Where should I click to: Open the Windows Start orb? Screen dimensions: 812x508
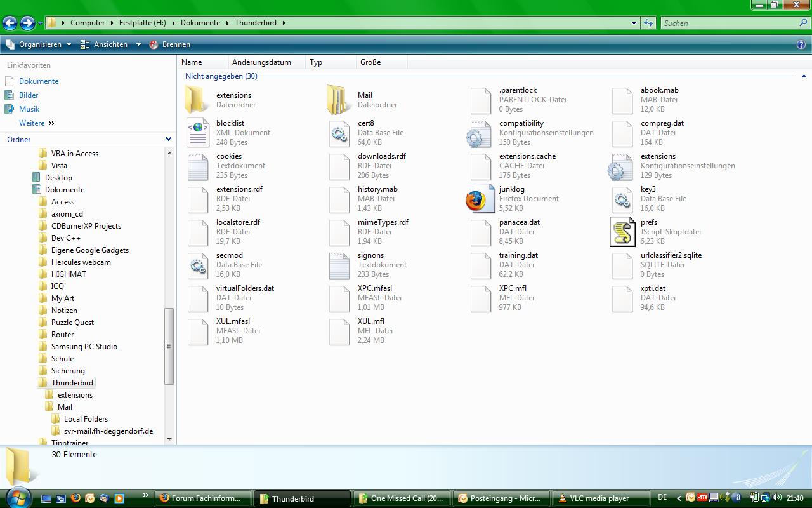point(17,497)
